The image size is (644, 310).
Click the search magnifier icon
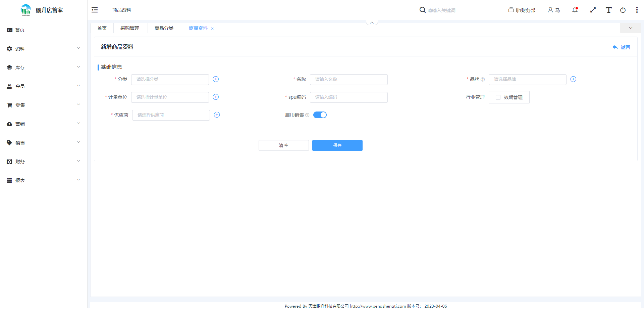point(423,10)
